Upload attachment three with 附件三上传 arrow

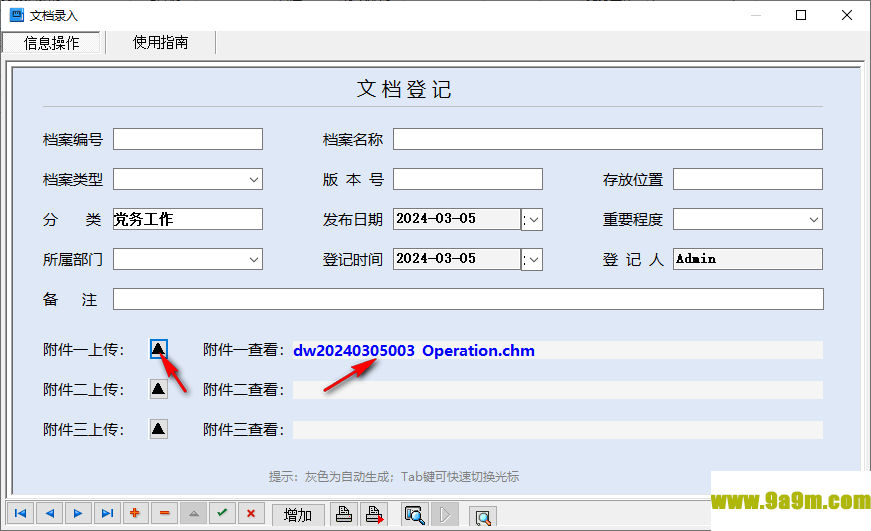(x=158, y=429)
